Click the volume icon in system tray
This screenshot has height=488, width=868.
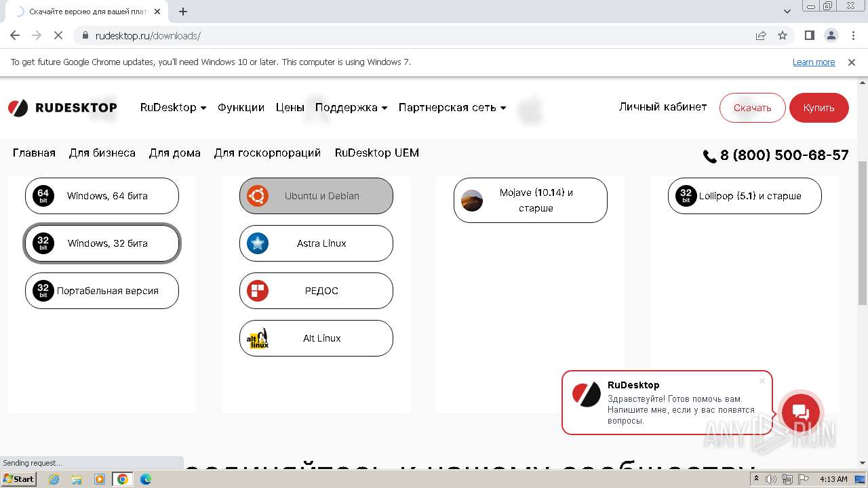coord(771,479)
